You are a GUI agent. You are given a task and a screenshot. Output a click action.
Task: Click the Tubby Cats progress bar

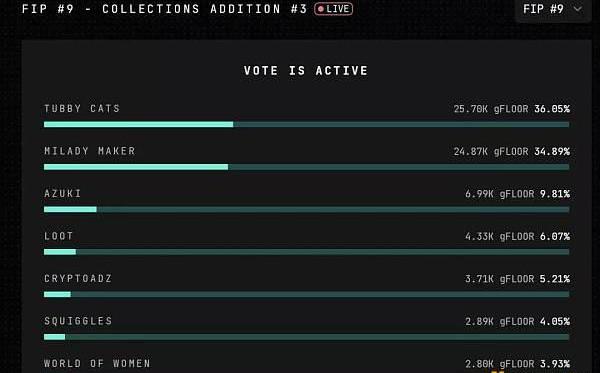(307, 124)
